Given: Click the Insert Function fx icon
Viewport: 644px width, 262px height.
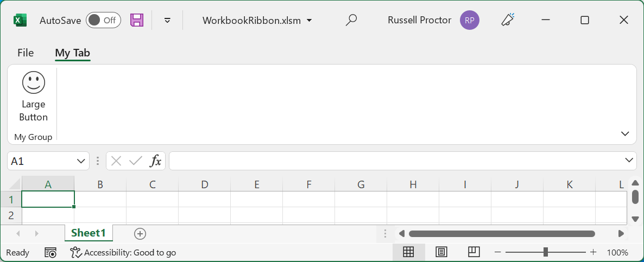Looking at the screenshot, I should coord(155,161).
